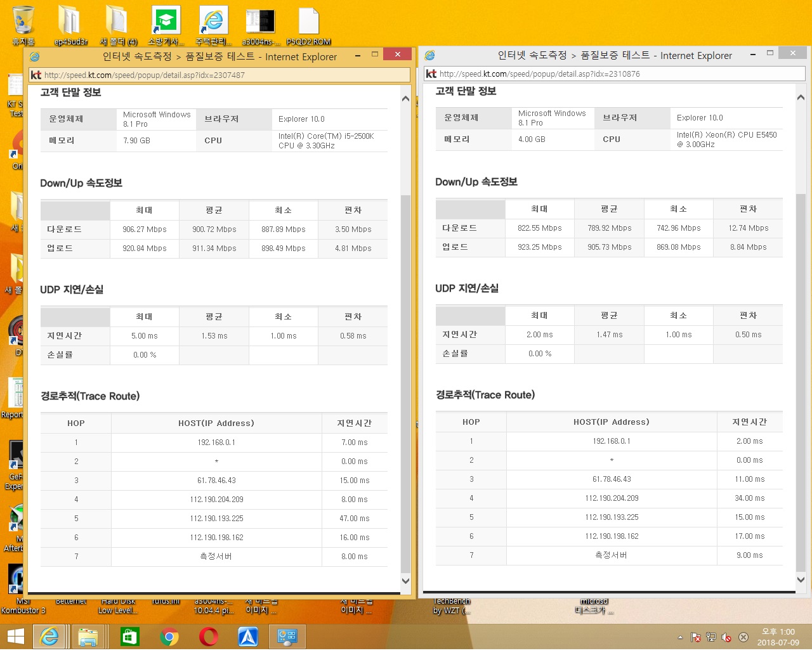812x653 pixels.
Task: Select the 905.73 Mbps upload average cell
Action: click(x=610, y=247)
